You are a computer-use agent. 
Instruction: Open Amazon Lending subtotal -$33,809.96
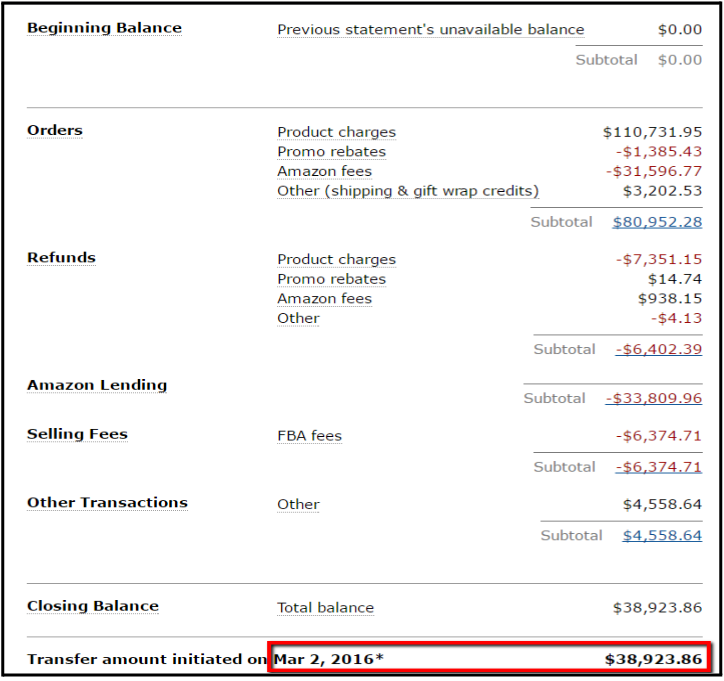coord(654,398)
